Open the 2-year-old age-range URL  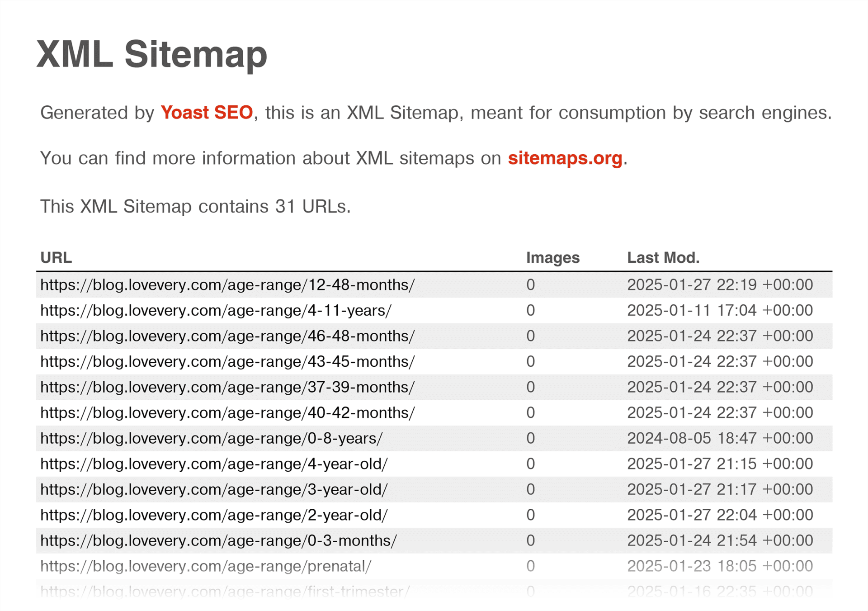[214, 515]
